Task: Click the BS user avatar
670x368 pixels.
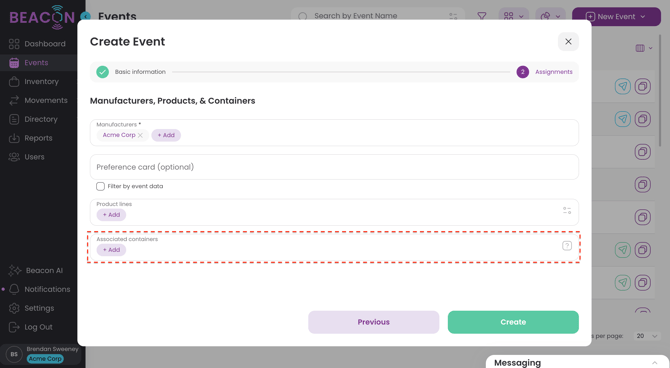Action: coord(14,354)
